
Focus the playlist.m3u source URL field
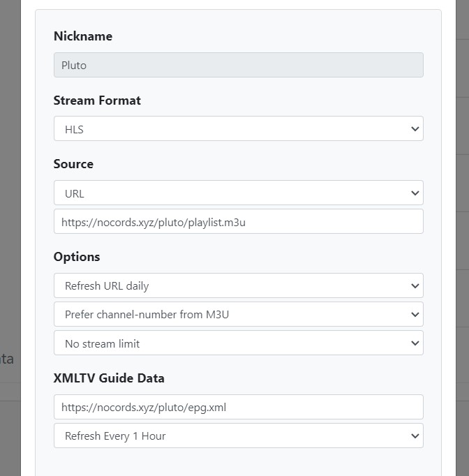point(238,222)
